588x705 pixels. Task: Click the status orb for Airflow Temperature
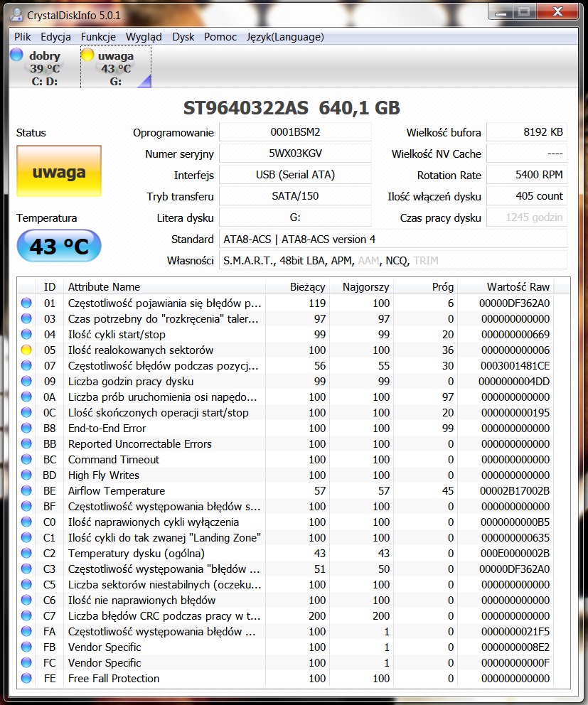pyautogui.click(x=26, y=490)
